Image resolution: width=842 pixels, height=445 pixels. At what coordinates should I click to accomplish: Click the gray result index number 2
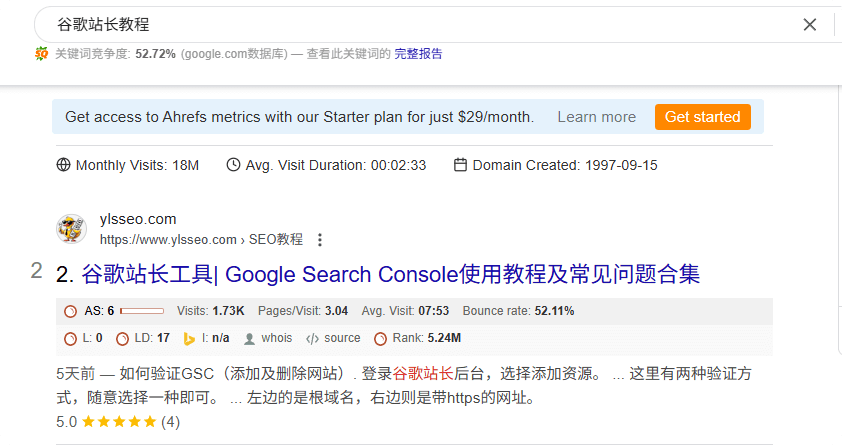pos(36,271)
